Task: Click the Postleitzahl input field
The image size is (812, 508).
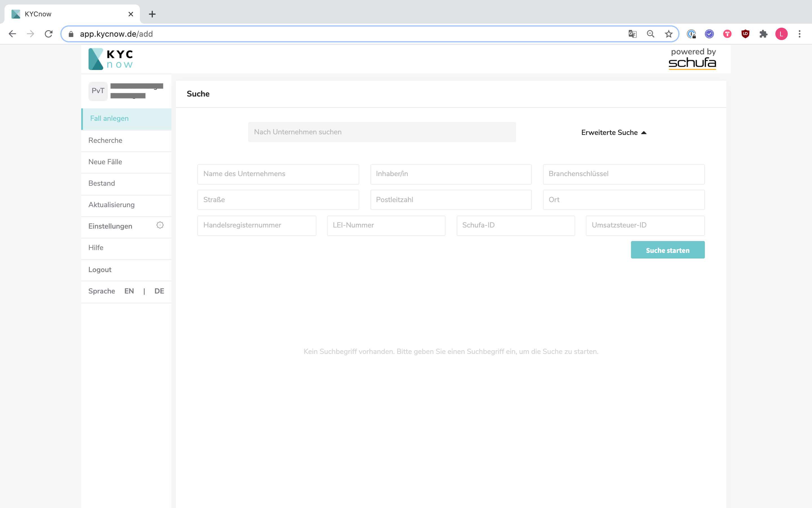Action: point(451,200)
